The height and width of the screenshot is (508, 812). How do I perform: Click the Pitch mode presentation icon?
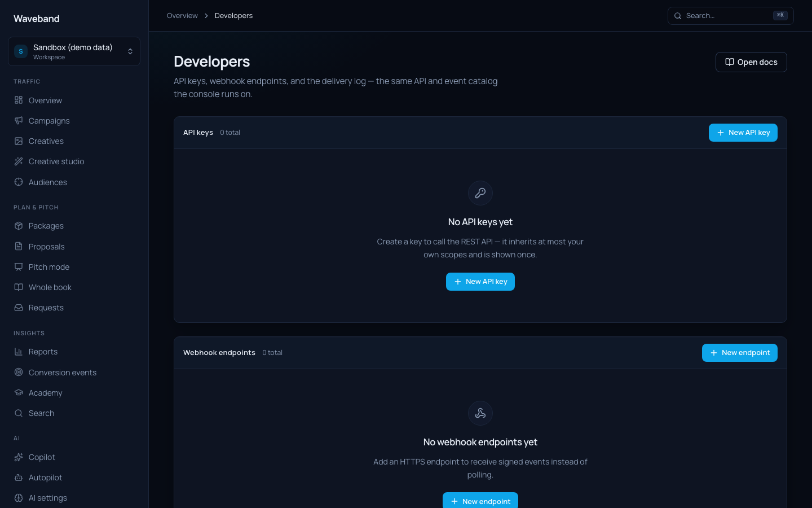[x=19, y=267]
